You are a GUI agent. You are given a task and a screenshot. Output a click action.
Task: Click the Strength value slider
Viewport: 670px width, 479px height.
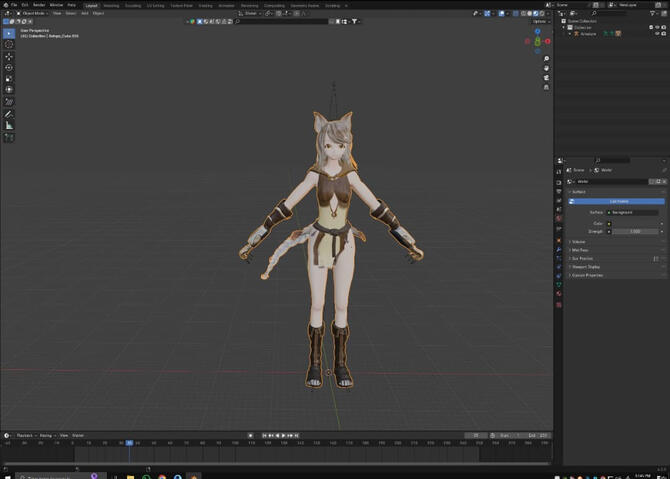[636, 232]
